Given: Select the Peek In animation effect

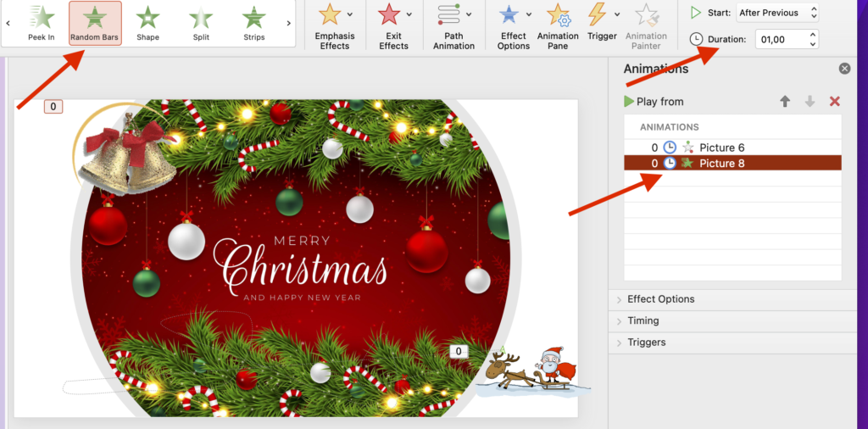Looking at the screenshot, I should [x=42, y=23].
